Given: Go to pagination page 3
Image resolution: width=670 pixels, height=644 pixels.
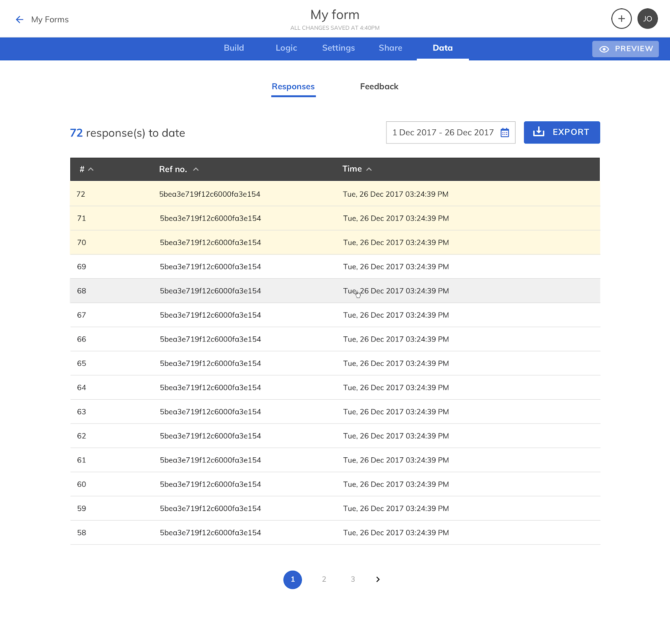Looking at the screenshot, I should [x=353, y=580].
